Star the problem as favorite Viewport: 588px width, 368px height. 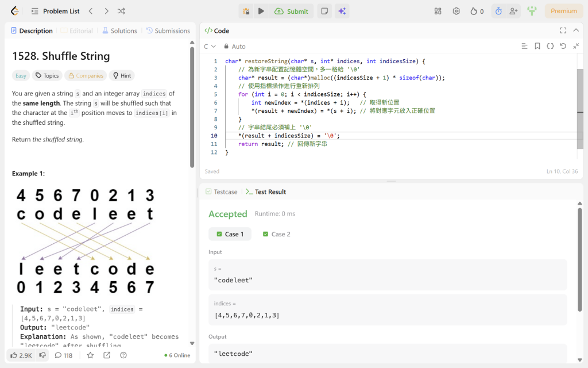(x=90, y=355)
